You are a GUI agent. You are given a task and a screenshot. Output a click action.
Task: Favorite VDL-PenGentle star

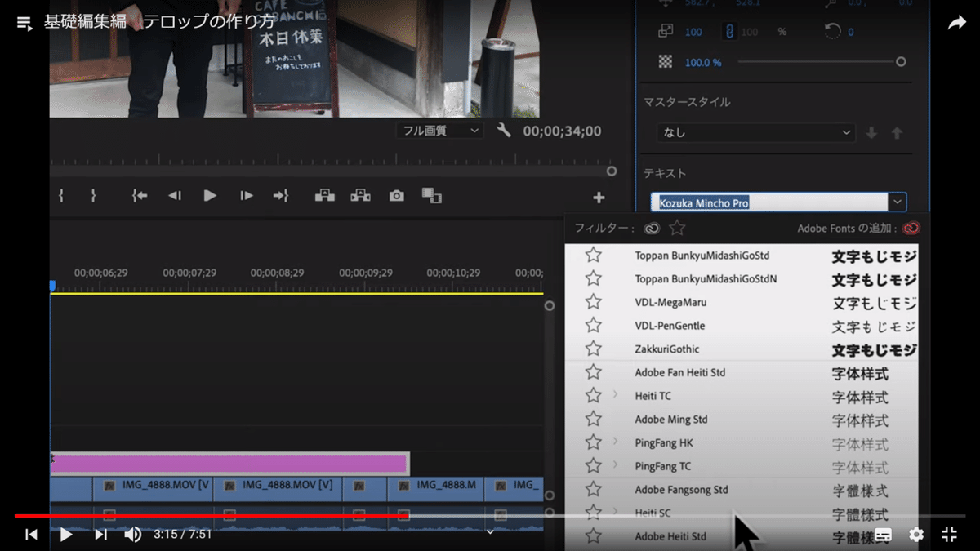click(x=593, y=326)
